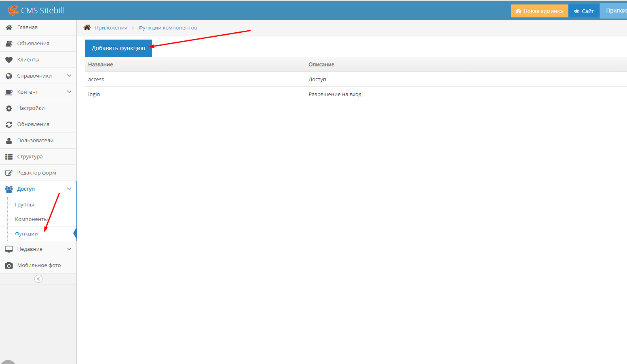
Task: Click the heart icon beside Клиенты
Action: pos(9,60)
